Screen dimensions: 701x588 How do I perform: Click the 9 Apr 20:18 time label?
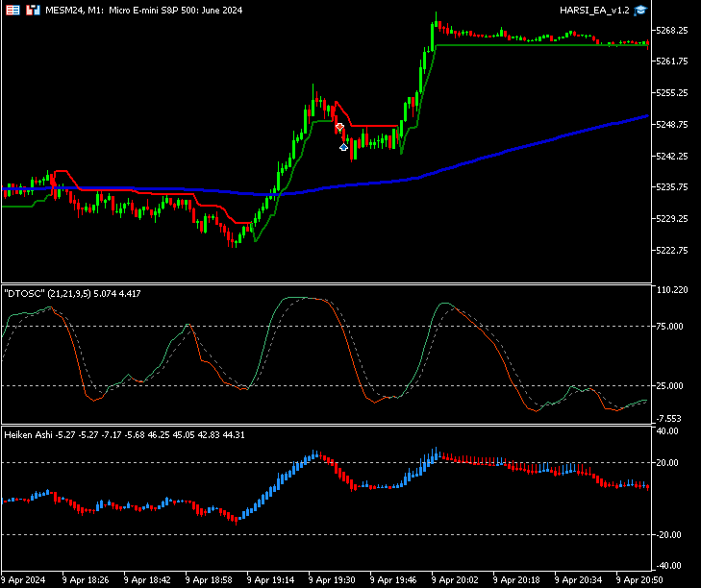(x=516, y=580)
